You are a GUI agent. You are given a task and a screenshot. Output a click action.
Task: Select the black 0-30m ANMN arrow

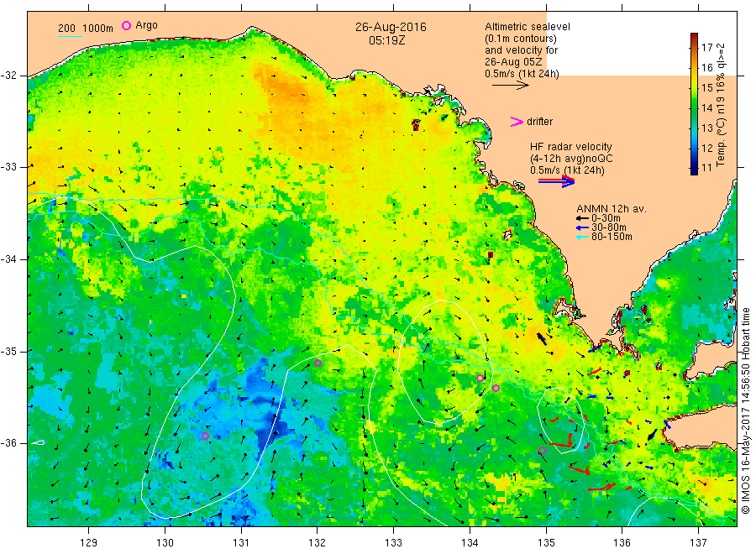[582, 218]
